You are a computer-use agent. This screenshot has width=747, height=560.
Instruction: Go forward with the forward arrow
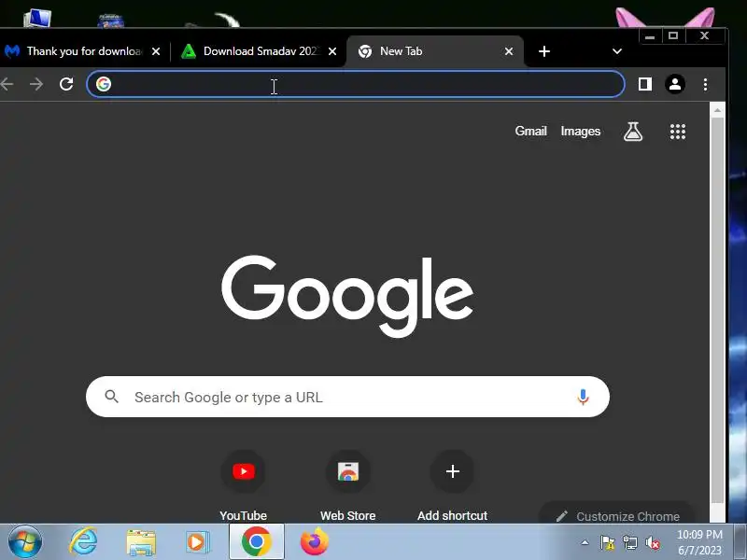click(36, 84)
